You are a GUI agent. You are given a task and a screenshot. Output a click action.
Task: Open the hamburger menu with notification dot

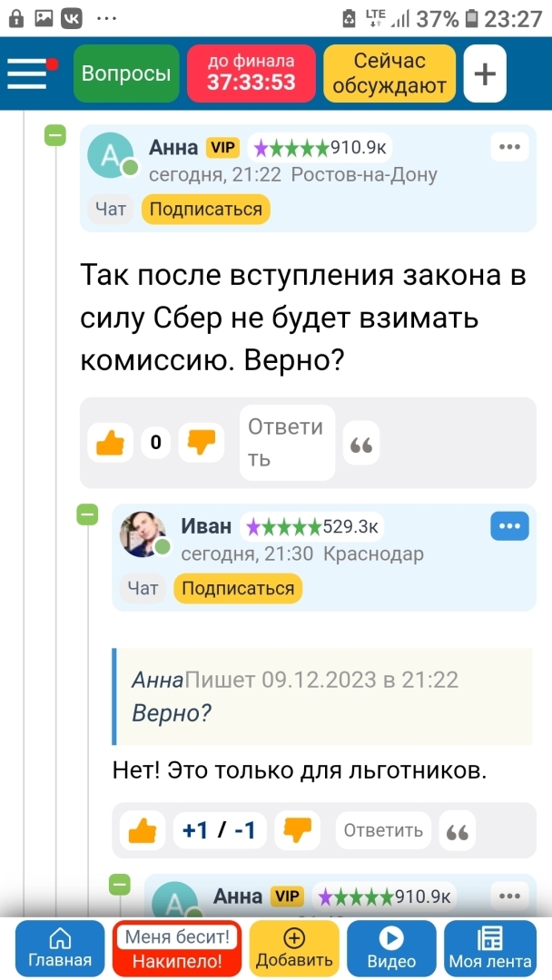[x=29, y=73]
